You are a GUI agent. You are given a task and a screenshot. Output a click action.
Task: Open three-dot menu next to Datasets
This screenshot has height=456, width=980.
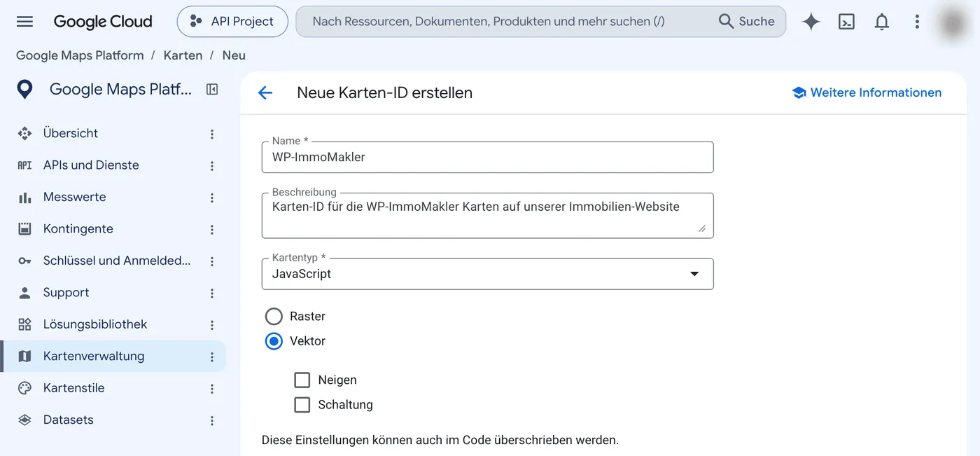pyautogui.click(x=212, y=421)
